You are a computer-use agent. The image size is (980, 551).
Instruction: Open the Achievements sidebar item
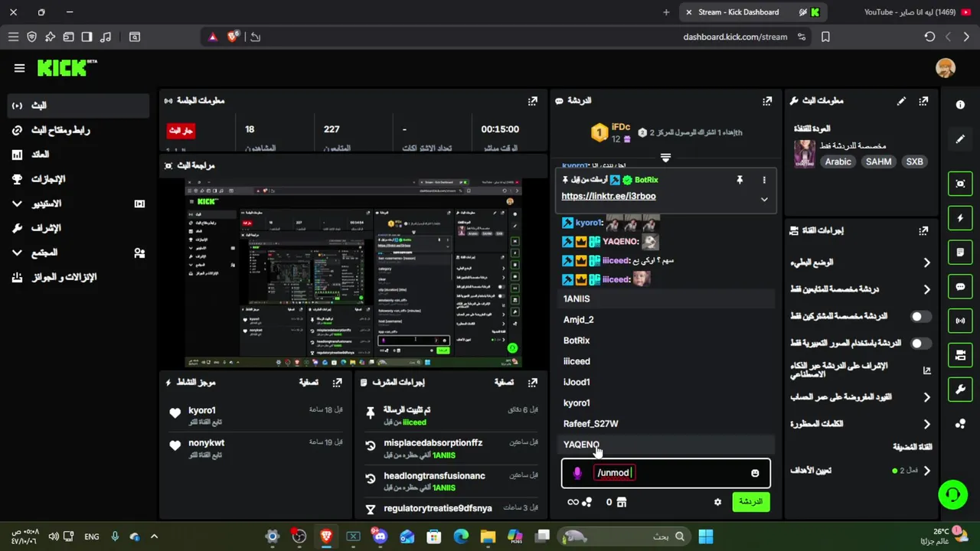78,179
